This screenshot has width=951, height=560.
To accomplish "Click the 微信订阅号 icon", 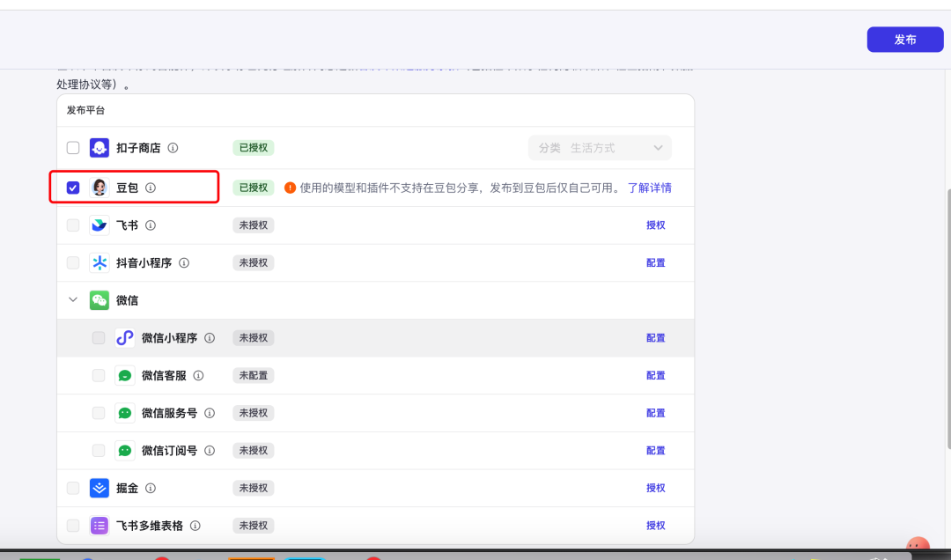I will coord(125,451).
